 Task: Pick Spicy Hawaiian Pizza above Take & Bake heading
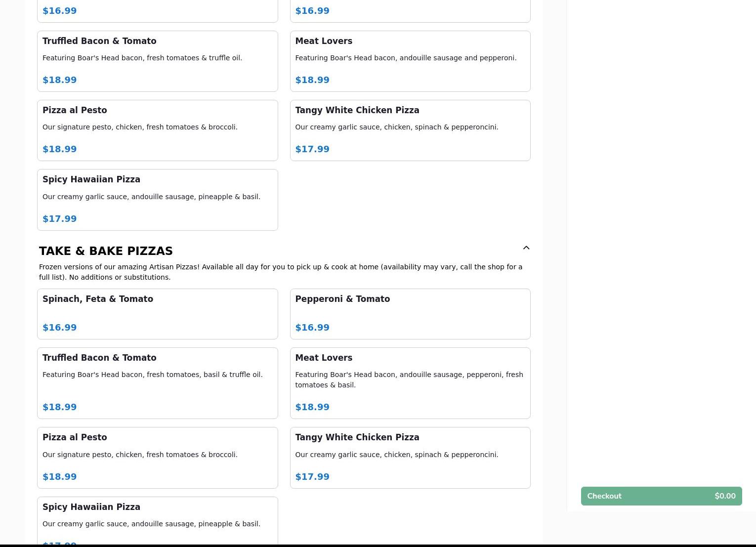pos(157,200)
